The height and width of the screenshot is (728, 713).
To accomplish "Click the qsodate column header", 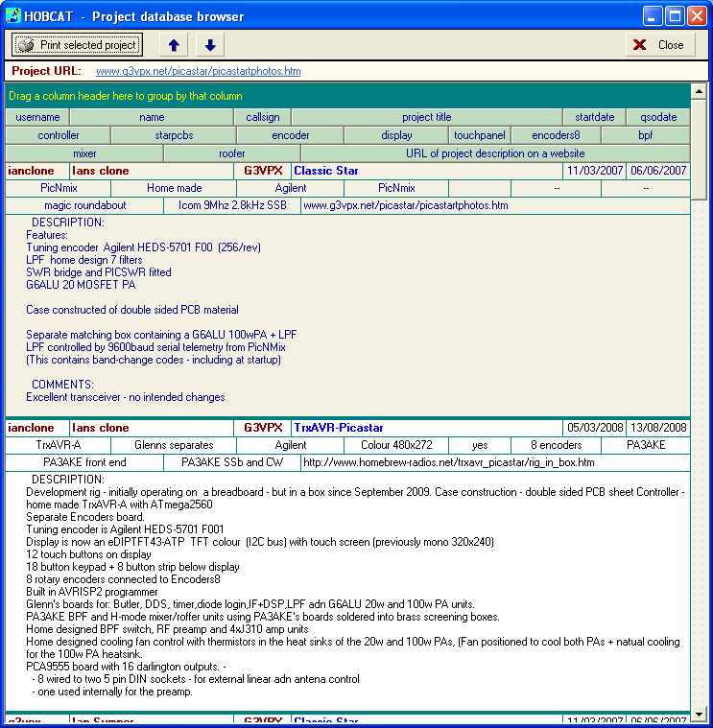I will 657,117.
